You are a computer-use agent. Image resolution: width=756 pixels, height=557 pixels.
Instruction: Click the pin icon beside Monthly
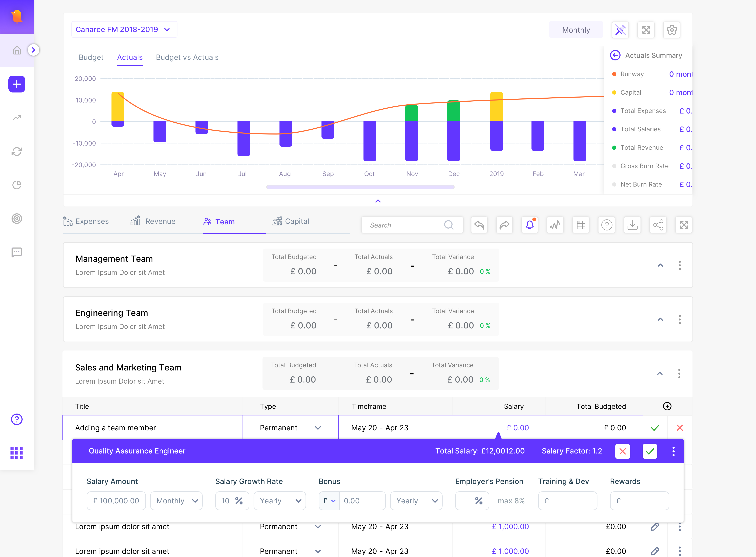point(620,30)
